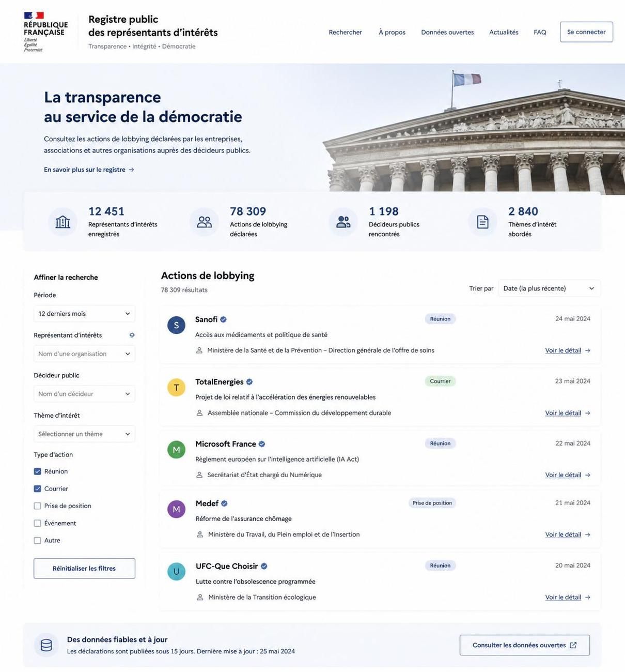Open Voir le détail for Sanofi
Screen dimensions: 625x672
pos(568,350)
